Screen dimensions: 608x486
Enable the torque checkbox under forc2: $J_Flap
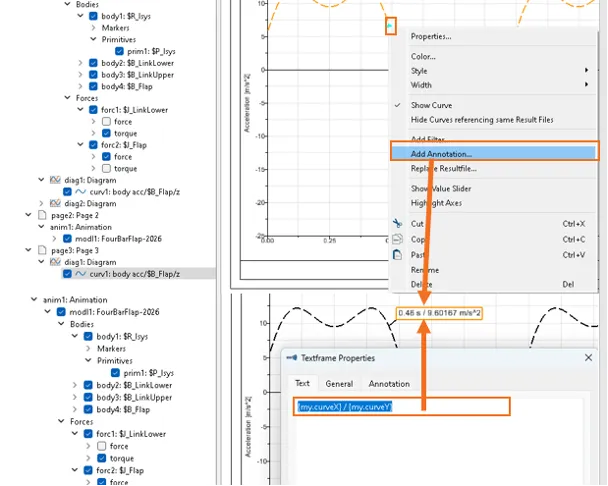point(106,168)
